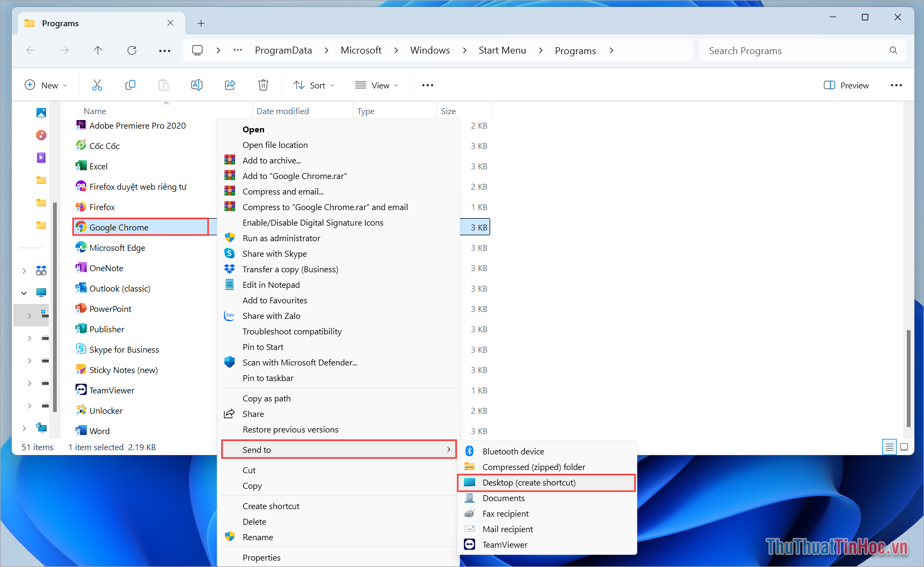The image size is (924, 567).
Task: Expand the breadcrumb chevron after Start Menu
Action: pos(540,50)
